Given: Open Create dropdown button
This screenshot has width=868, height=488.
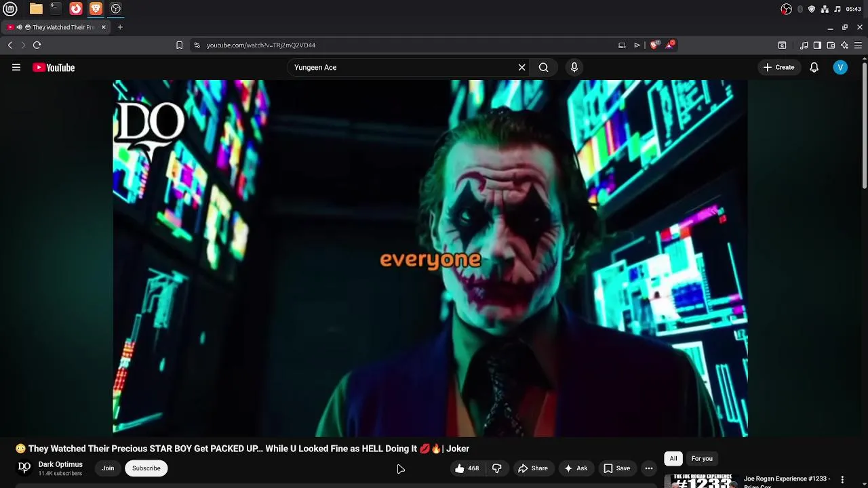Looking at the screenshot, I should [x=778, y=67].
